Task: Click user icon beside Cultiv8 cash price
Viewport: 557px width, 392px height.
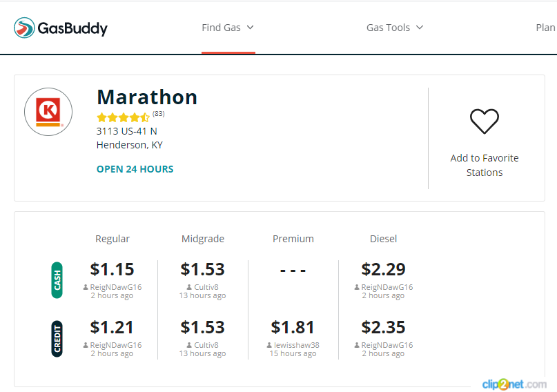Action: point(189,287)
